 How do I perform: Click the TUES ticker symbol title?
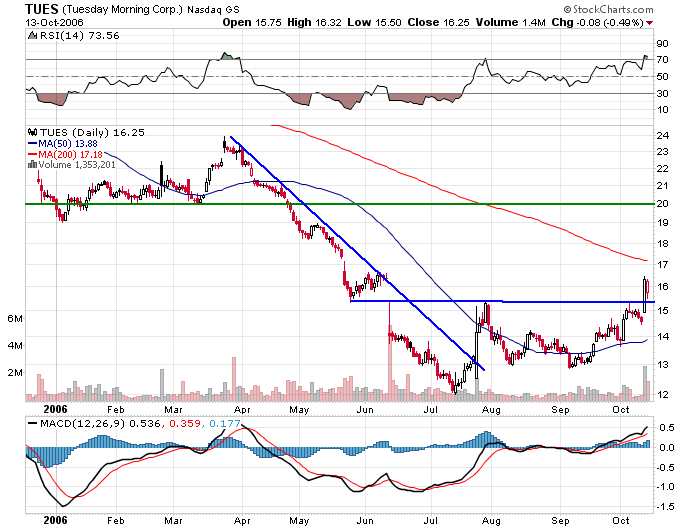coord(42,9)
